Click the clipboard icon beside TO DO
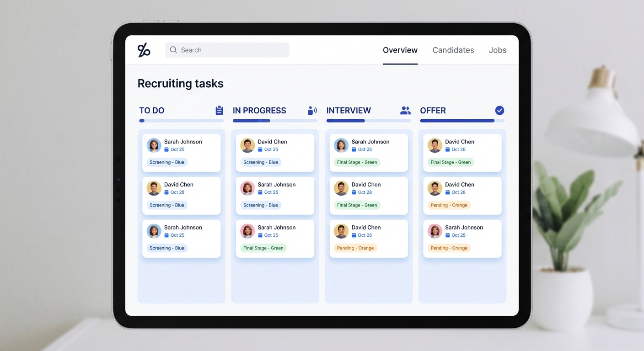644x351 pixels. [x=219, y=111]
